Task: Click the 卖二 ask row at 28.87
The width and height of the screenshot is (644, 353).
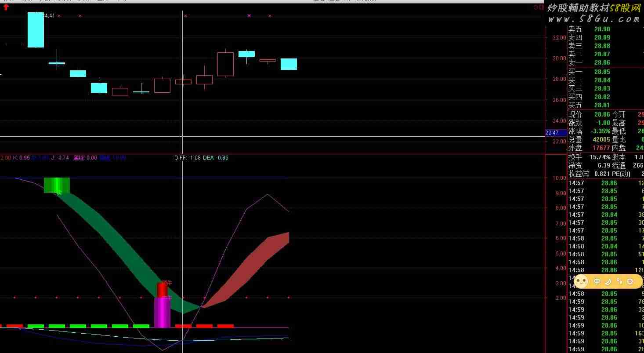Action: click(x=605, y=55)
